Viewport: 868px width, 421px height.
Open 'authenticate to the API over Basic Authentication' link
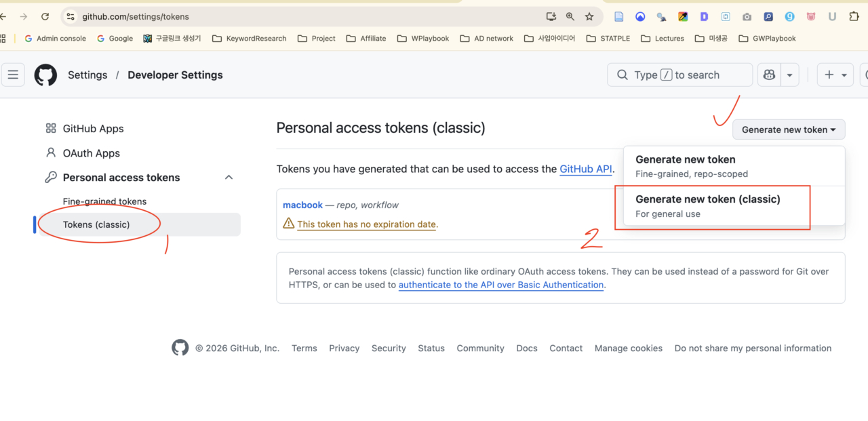(501, 285)
